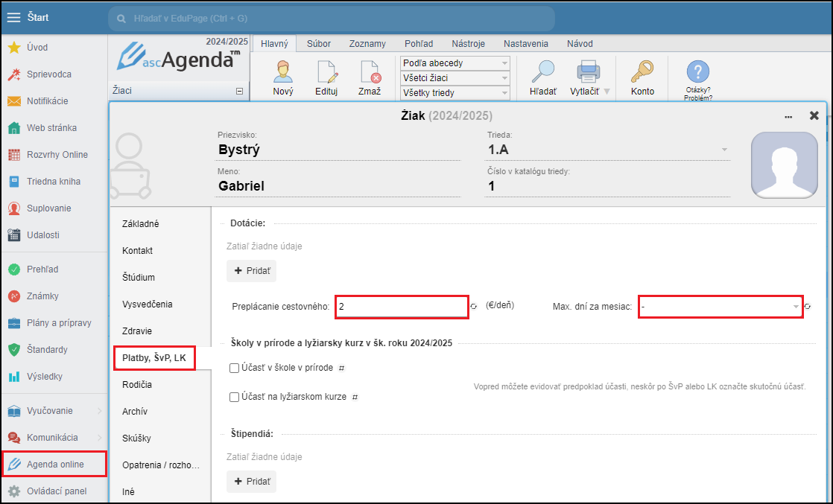Click Pridať under Dotácie
833x504 pixels.
252,271
